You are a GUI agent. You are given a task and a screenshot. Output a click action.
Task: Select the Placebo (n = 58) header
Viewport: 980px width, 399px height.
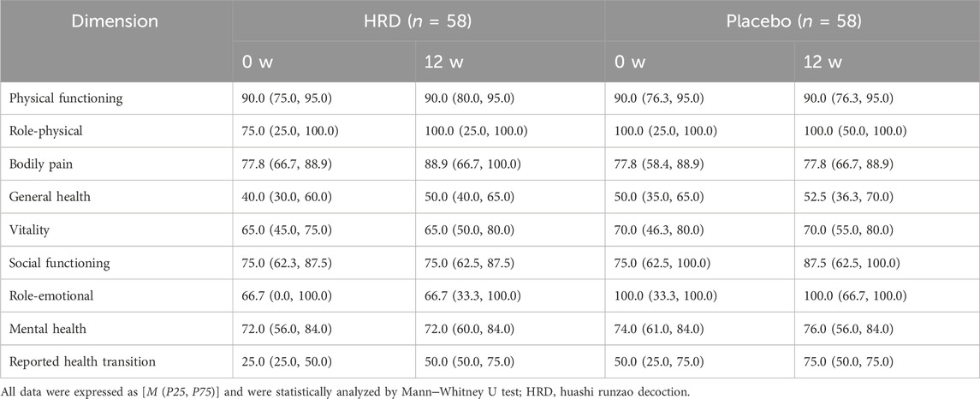point(793,21)
